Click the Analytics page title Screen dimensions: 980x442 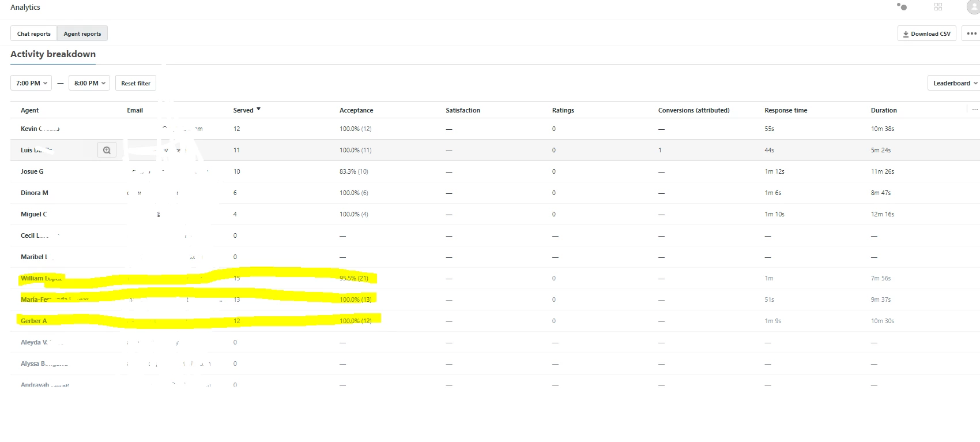pos(25,7)
